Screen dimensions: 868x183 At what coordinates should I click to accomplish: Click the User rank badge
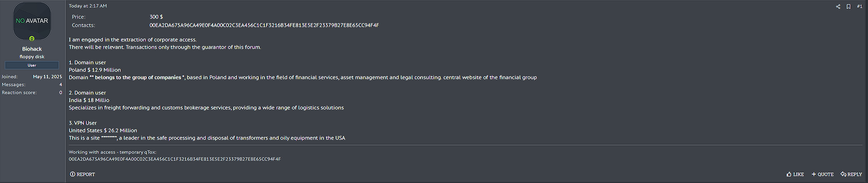pos(32,65)
